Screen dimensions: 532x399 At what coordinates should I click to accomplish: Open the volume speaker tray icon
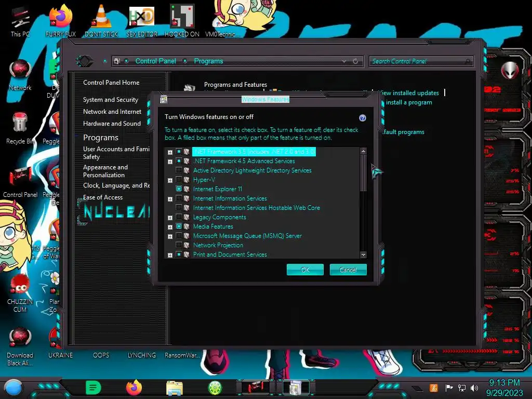(474, 388)
